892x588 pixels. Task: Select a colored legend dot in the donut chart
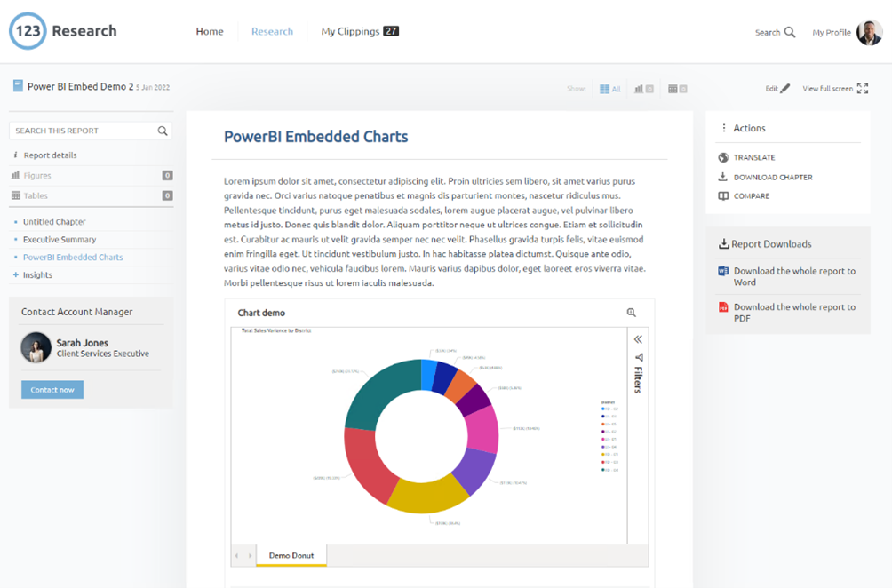[x=602, y=409]
